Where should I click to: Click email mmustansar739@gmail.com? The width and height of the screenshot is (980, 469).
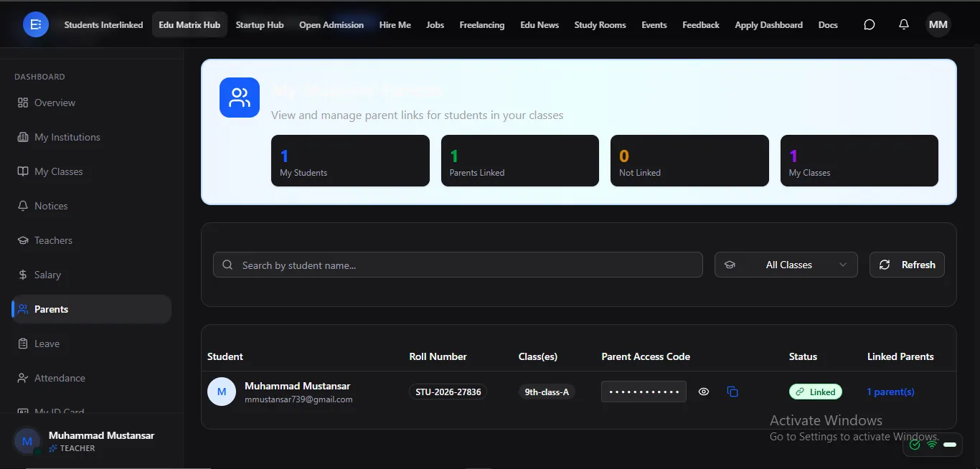coord(298,399)
